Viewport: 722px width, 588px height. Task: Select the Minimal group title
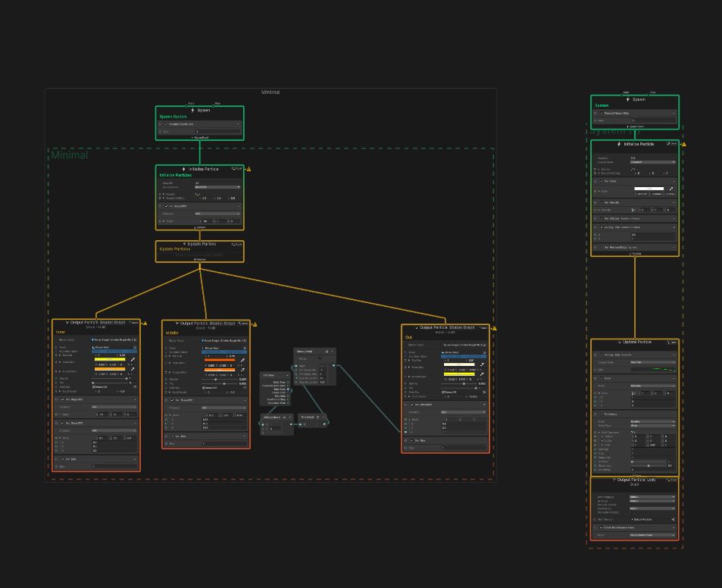(270, 92)
